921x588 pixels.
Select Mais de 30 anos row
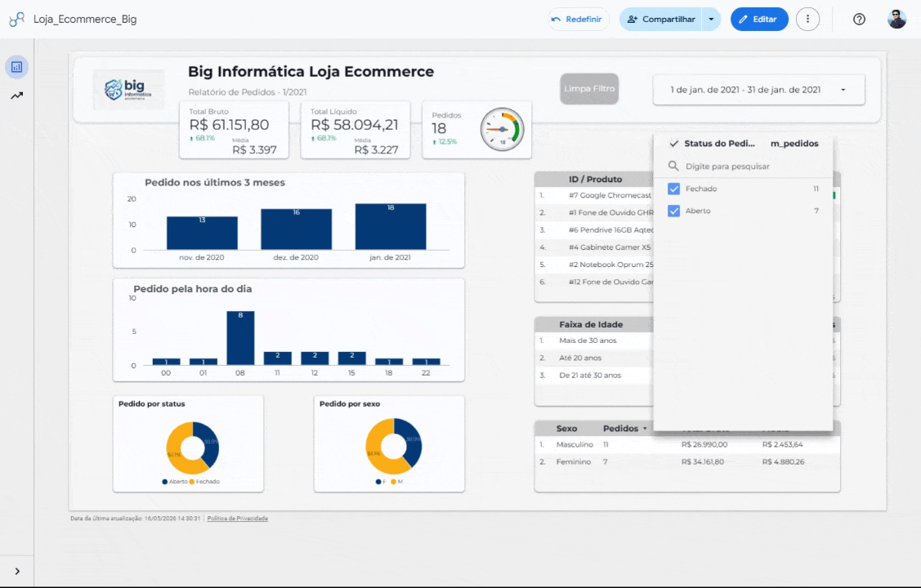click(594, 341)
